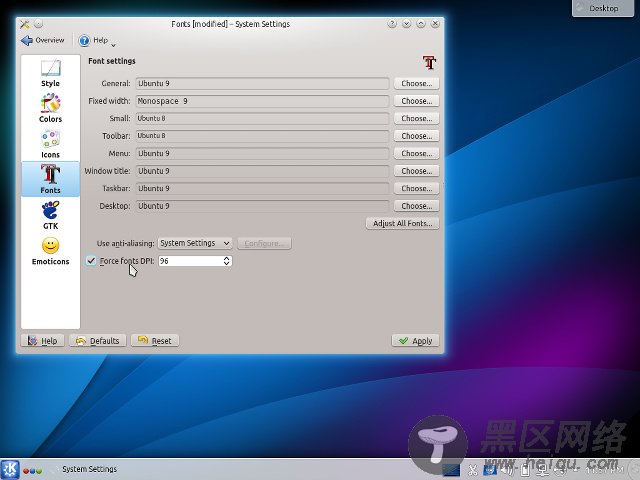This screenshot has height=480, width=640.
Task: Apply the font settings
Action: (416, 341)
